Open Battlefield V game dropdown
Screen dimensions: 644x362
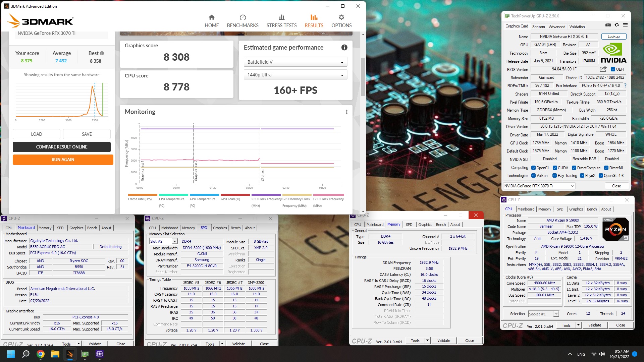click(x=296, y=62)
